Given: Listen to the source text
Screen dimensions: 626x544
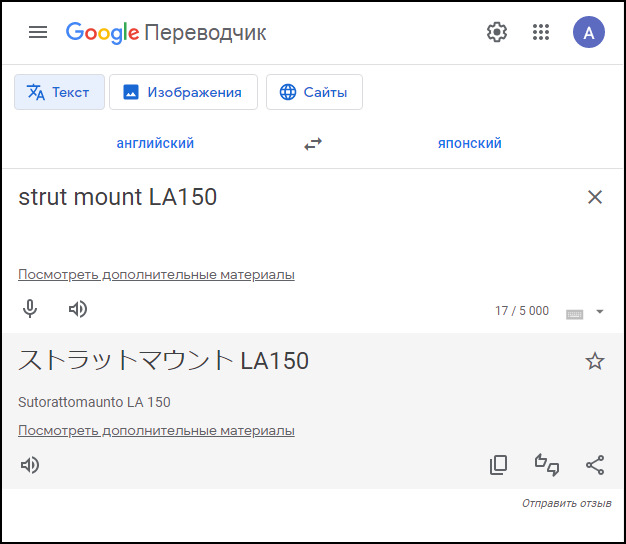Looking at the screenshot, I should click(x=78, y=309).
